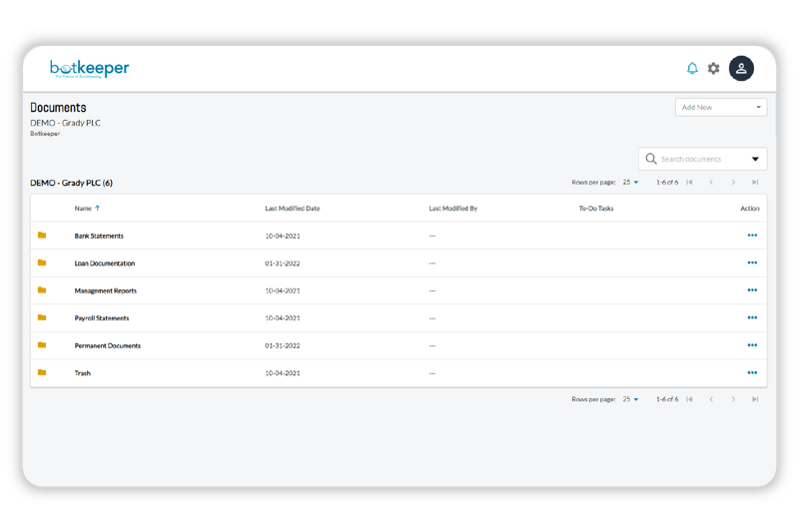Click the 1-6 of 6 label in bottom pagination
Image resolution: width=799 pixels, height=532 pixels.
pos(667,399)
